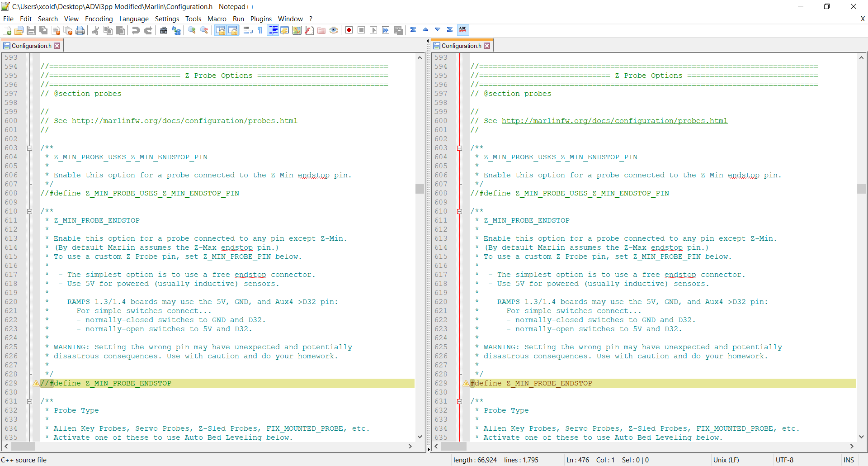Open the Macro menu
Image resolution: width=868 pixels, height=466 pixels.
click(x=217, y=19)
